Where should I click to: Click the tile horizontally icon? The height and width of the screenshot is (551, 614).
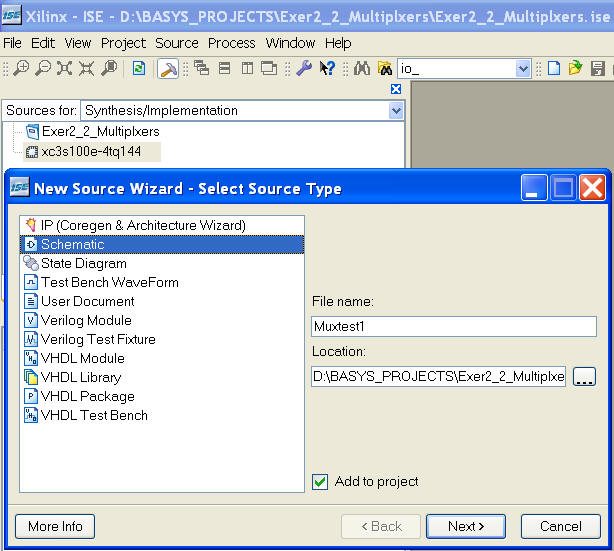coord(224,68)
